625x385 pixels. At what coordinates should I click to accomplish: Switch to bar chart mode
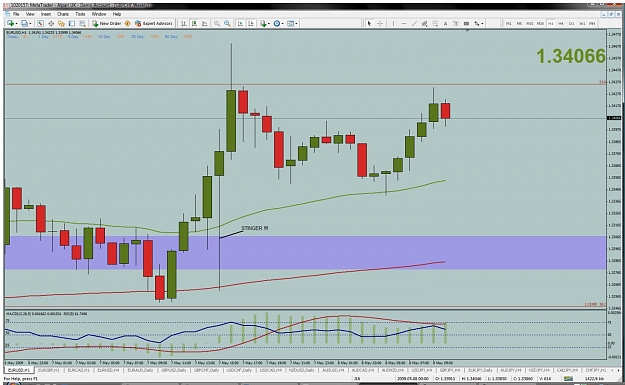184,24
